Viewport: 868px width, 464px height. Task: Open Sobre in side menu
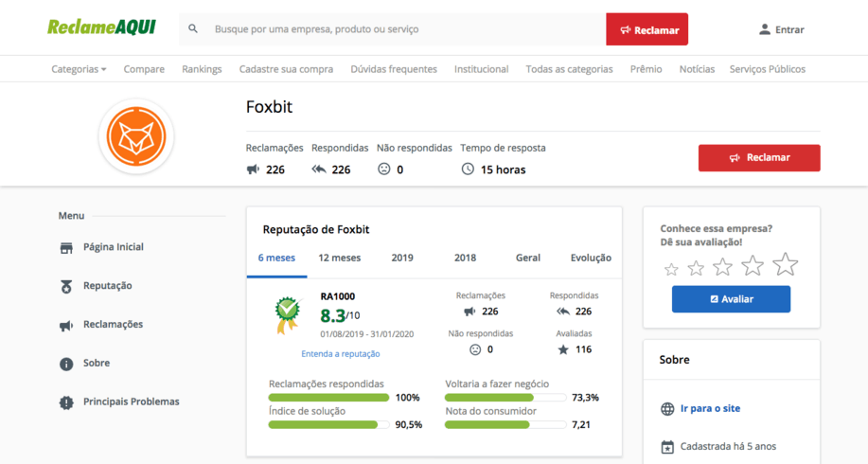tap(97, 364)
